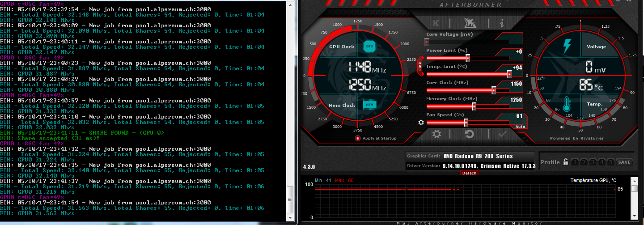
Task: Click the AMD Radeon R9 200 Series text
Action: [x=478, y=156]
